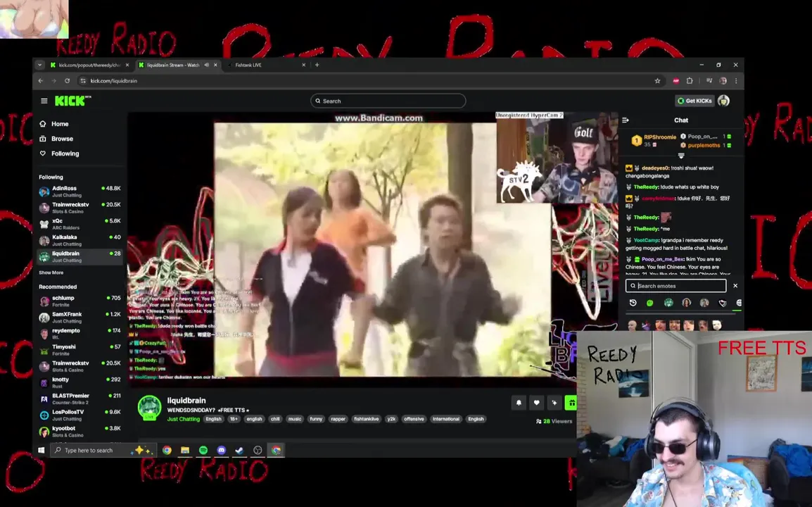
Task: Open SamXFrank recommended channel
Action: 80,318
